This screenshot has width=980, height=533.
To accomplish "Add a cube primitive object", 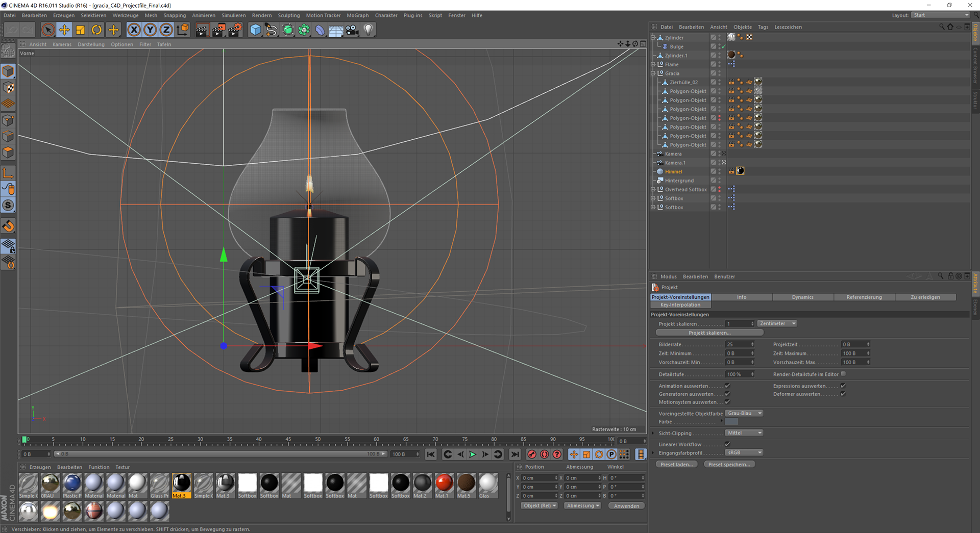I will [255, 30].
